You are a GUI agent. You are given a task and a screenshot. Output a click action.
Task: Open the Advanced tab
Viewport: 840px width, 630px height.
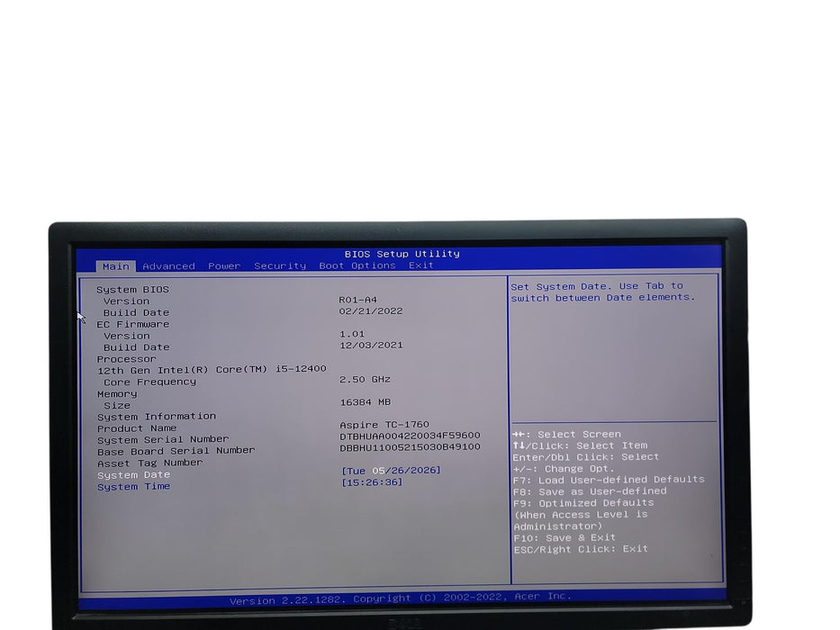(x=168, y=265)
